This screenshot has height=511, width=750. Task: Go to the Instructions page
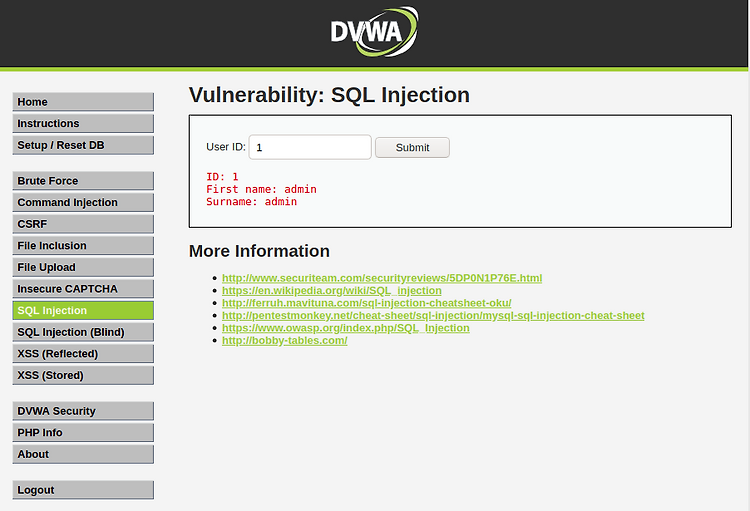(x=83, y=123)
